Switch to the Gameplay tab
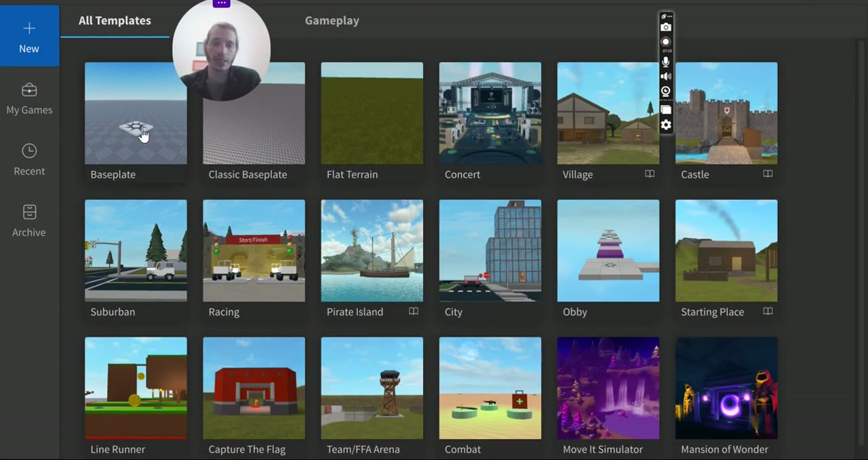The width and height of the screenshot is (868, 460). [x=332, y=20]
